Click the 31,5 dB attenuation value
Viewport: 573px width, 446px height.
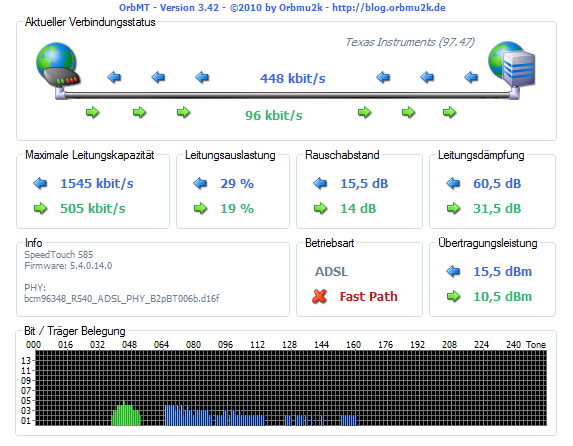click(x=497, y=209)
